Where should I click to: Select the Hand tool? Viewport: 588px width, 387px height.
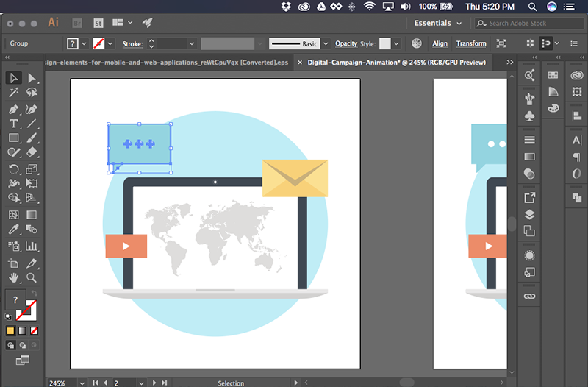coord(13,278)
